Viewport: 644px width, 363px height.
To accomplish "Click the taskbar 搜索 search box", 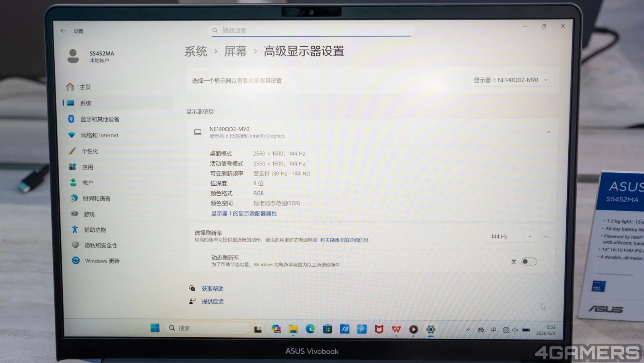I will coord(207,328).
